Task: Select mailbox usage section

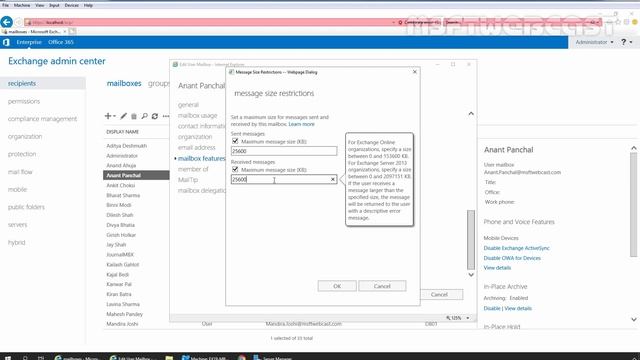Action: [x=198, y=116]
